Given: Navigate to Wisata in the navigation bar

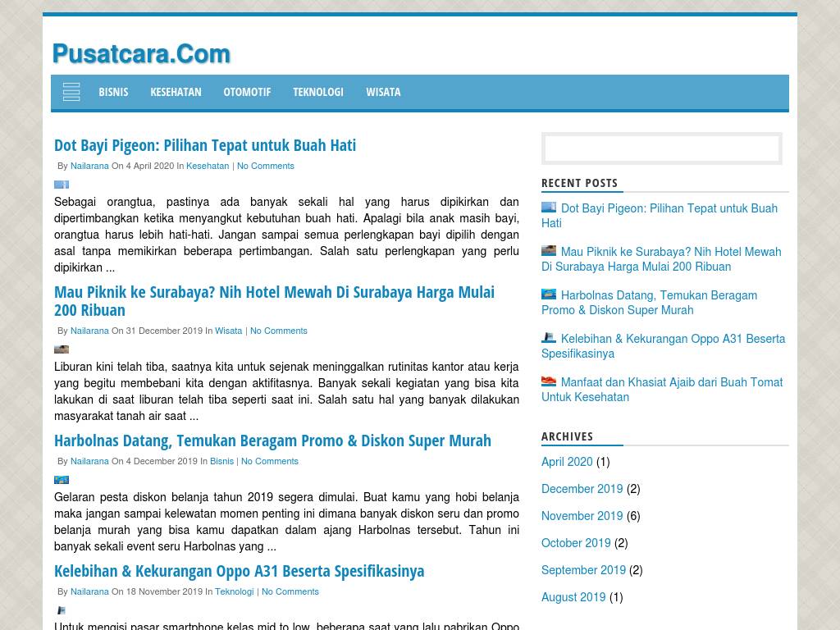Looking at the screenshot, I should (383, 92).
